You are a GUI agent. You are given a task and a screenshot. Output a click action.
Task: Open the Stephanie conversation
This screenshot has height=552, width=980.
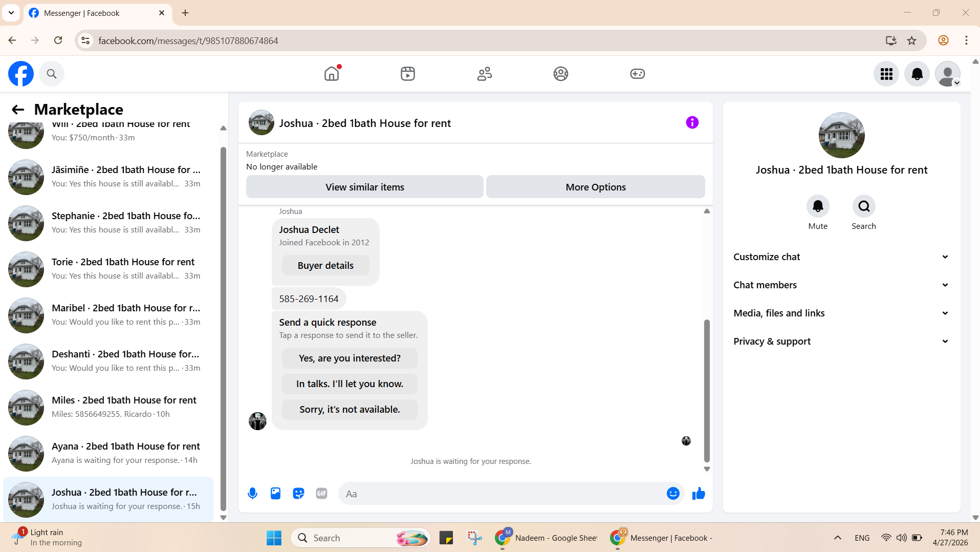[108, 223]
